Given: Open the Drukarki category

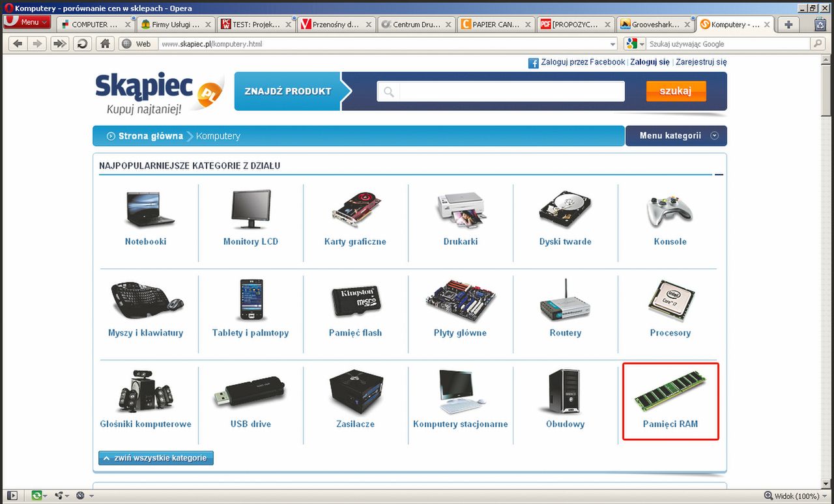Looking at the screenshot, I should 461,218.
